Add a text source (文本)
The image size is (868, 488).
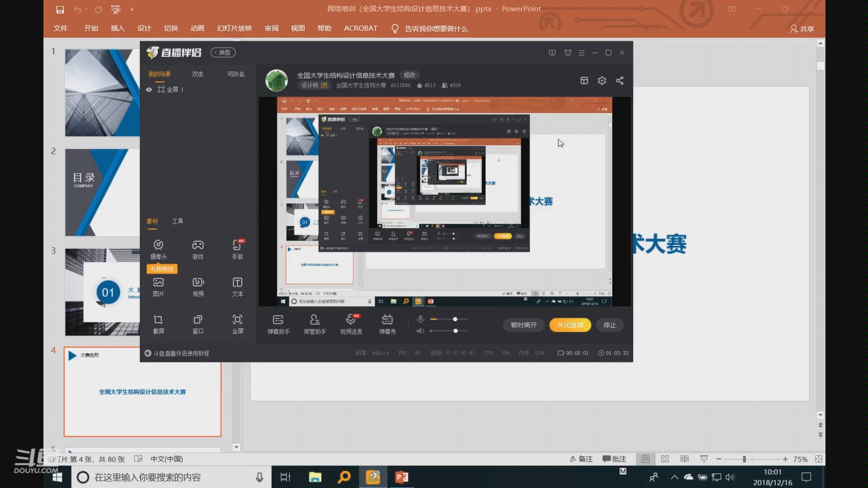238,287
